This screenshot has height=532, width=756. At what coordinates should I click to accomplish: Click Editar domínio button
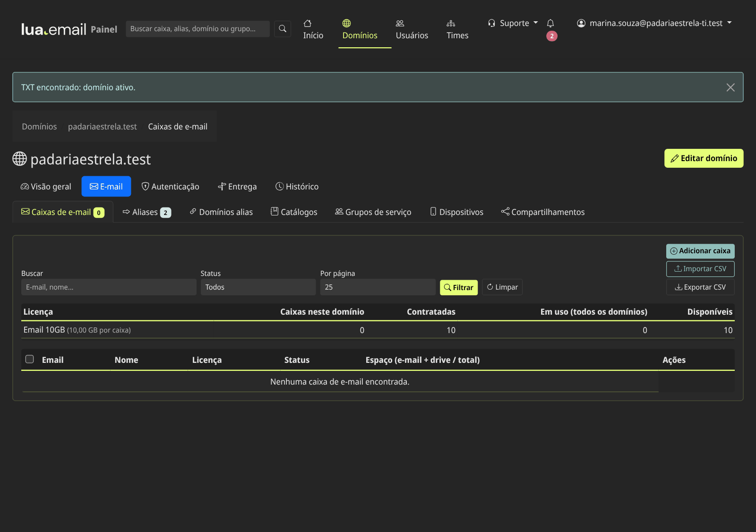704,158
